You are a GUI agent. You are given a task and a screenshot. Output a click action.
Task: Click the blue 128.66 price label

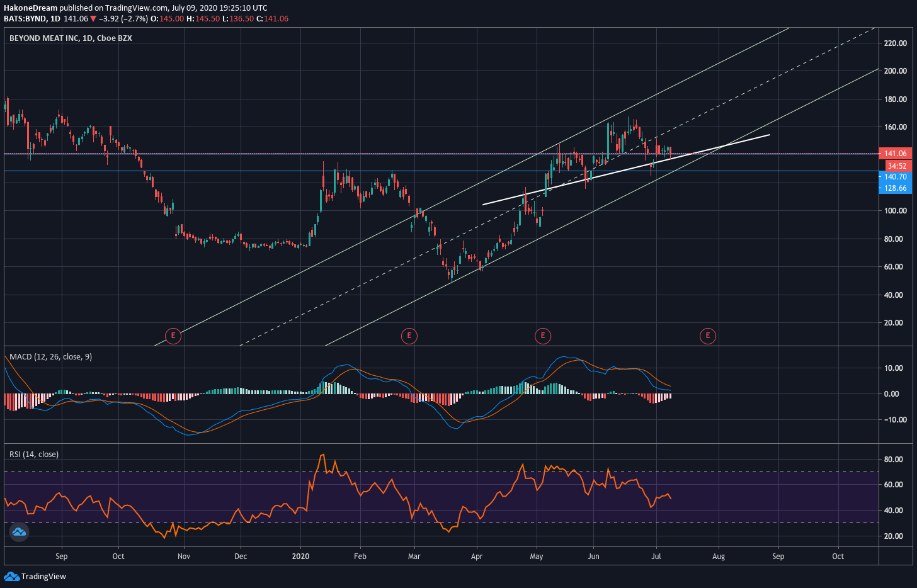(x=895, y=188)
